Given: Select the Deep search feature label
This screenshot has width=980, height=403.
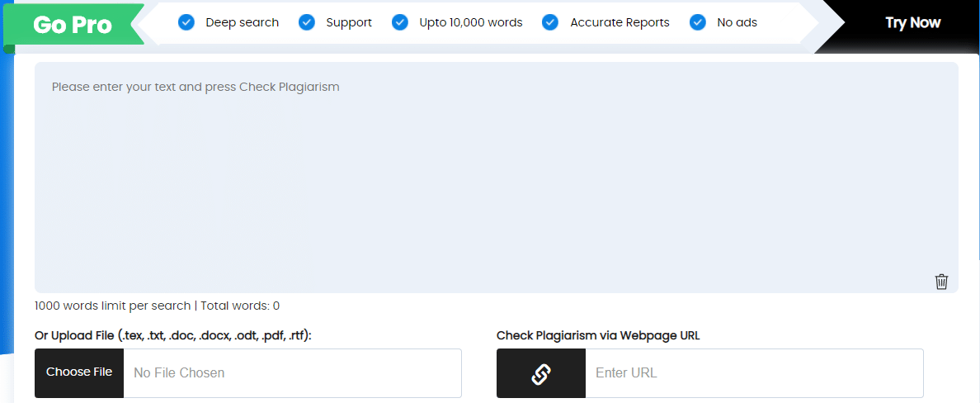Looking at the screenshot, I should pos(243,23).
